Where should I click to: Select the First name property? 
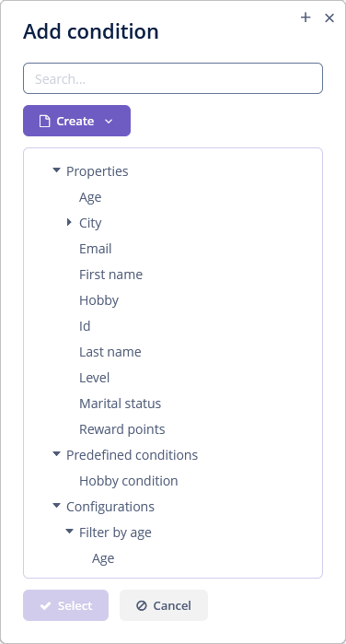tap(110, 275)
